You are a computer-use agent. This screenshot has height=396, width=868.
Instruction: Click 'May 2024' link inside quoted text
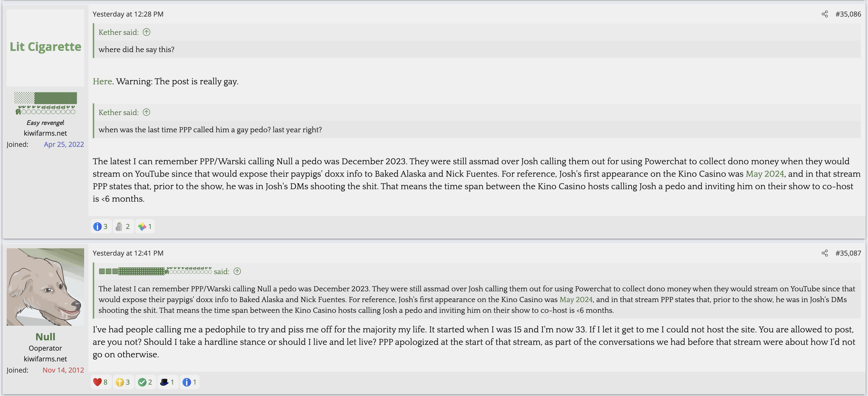click(x=576, y=299)
